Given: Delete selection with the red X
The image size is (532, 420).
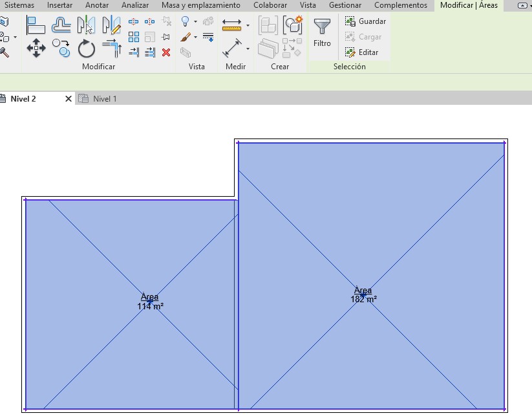Looking at the screenshot, I should coord(166,52).
